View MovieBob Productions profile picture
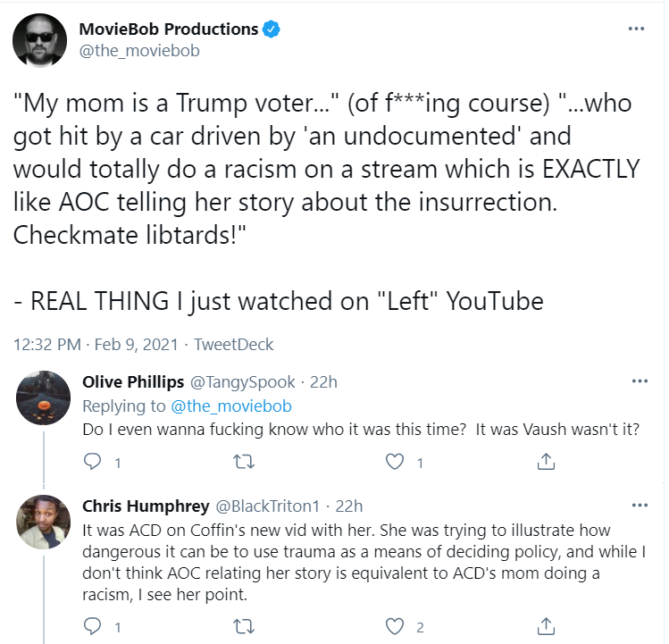The width and height of the screenshot is (669, 644). (39, 40)
